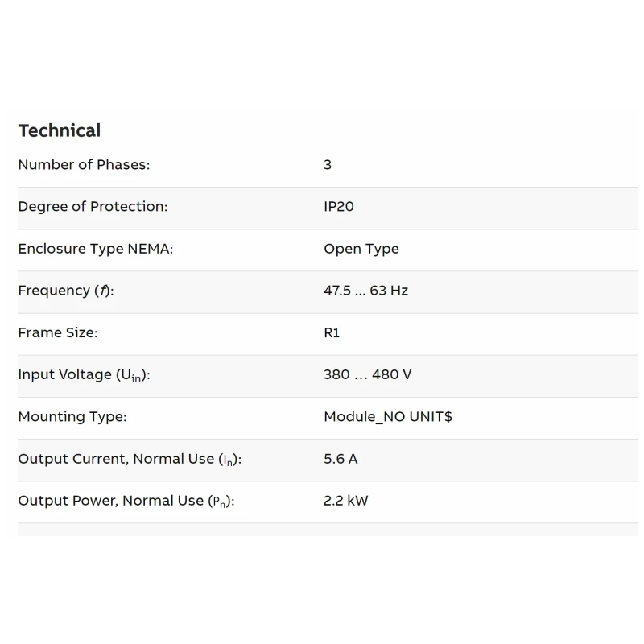Select the R1 frame size value
The height and width of the screenshot is (644, 644).
(x=332, y=332)
